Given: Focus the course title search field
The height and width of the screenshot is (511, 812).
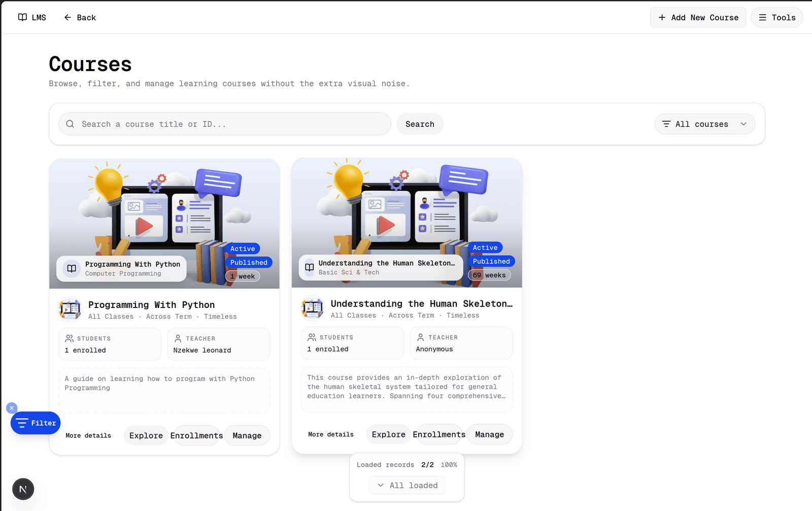Looking at the screenshot, I should pos(225,124).
